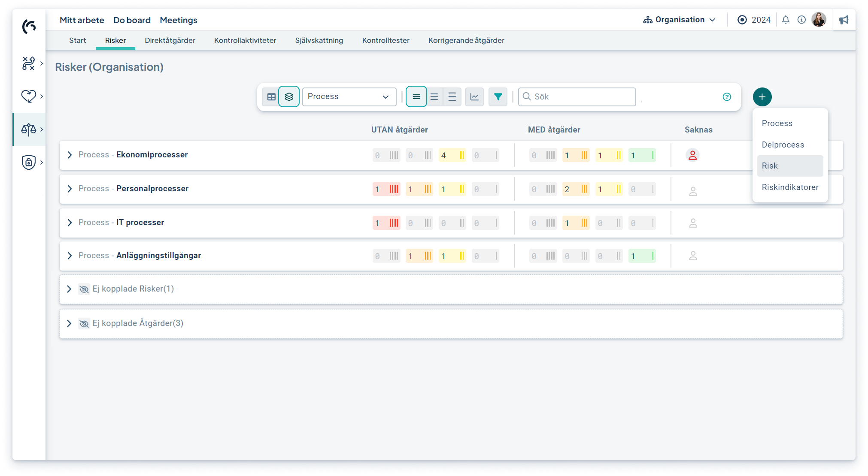Click the person icon on IT processer row

(x=693, y=223)
